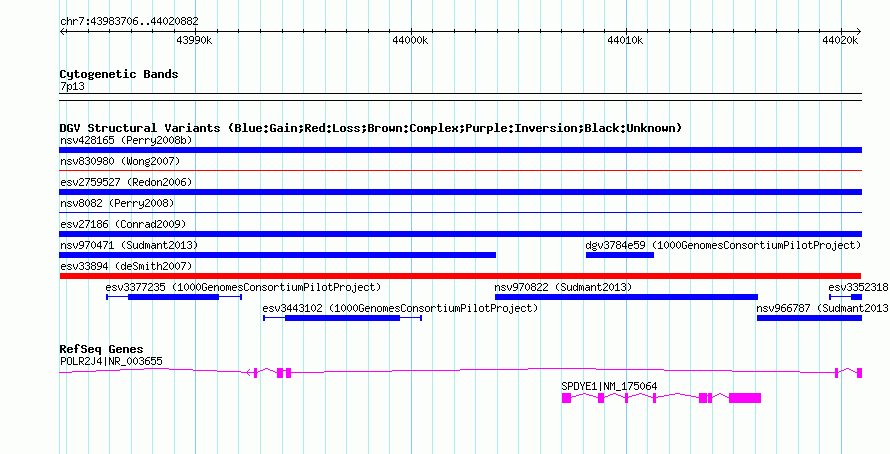The height and width of the screenshot is (454, 890).
Task: Click the chr7:43983706..44020882 coordinate label
Action: [x=129, y=22]
